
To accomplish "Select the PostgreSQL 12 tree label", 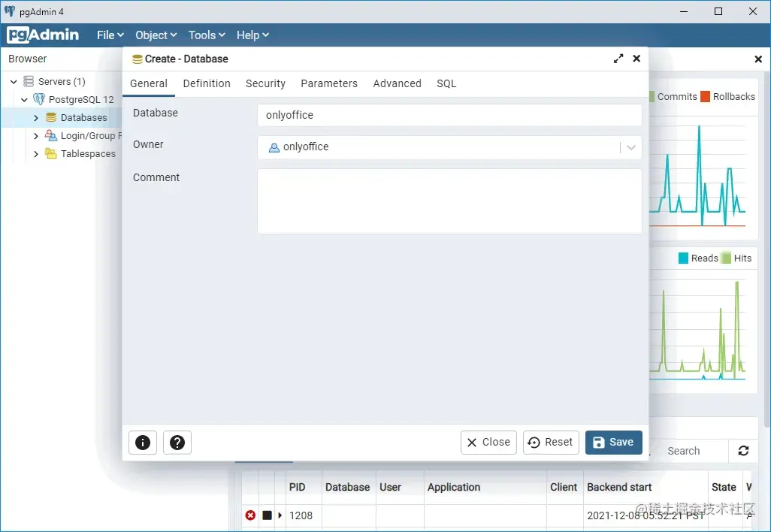I will pyautogui.click(x=81, y=100).
